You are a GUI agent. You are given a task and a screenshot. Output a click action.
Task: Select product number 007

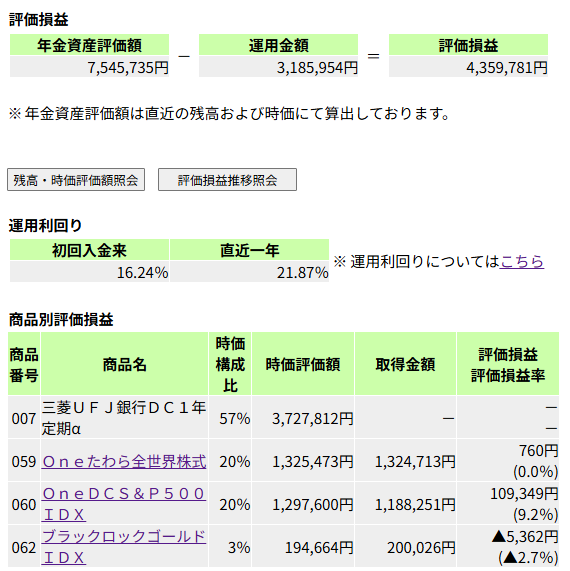point(24,418)
